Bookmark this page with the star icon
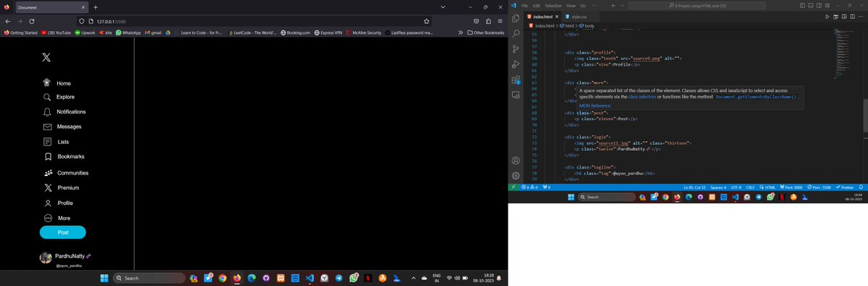Image resolution: width=868 pixels, height=286 pixels. pos(427,22)
